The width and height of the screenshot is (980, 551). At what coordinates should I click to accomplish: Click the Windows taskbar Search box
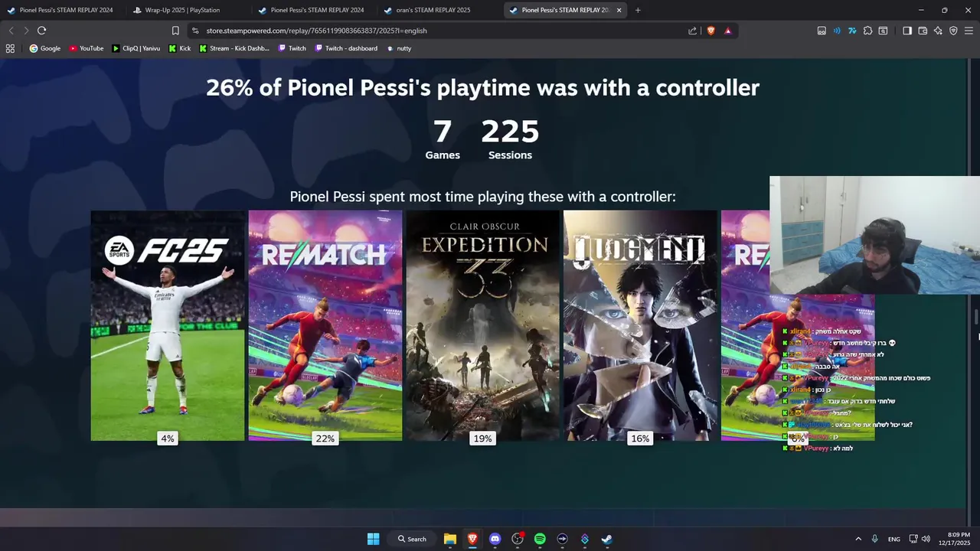click(412, 539)
